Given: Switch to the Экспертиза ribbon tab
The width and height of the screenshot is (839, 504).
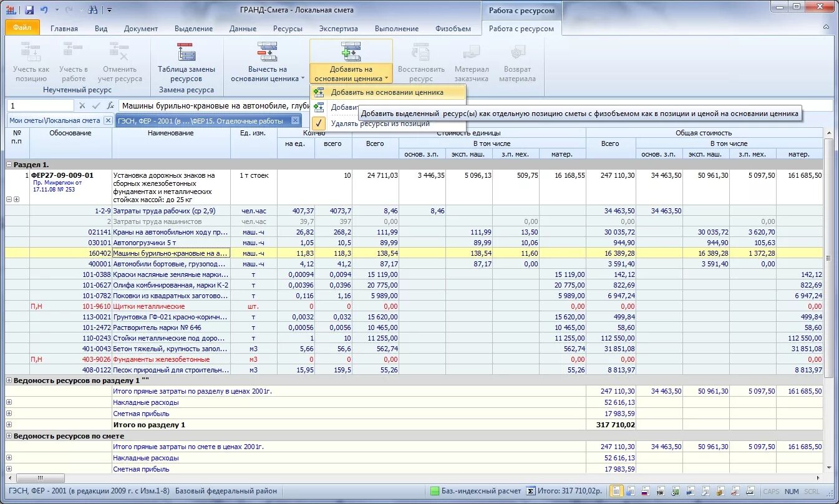Looking at the screenshot, I should coord(339,29).
